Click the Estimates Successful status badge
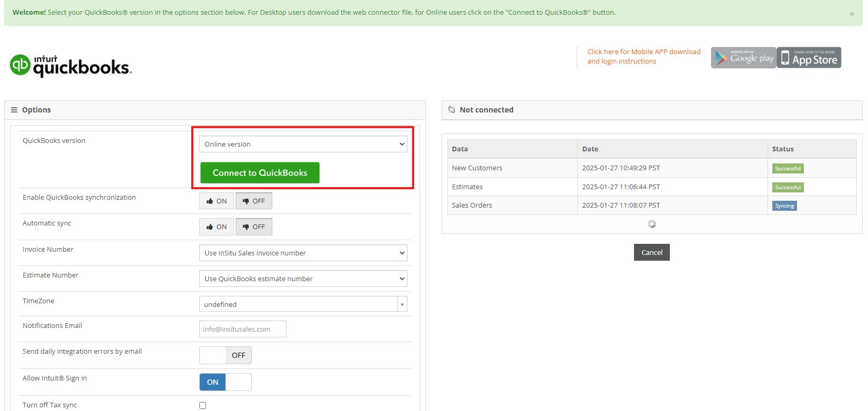 (x=788, y=188)
